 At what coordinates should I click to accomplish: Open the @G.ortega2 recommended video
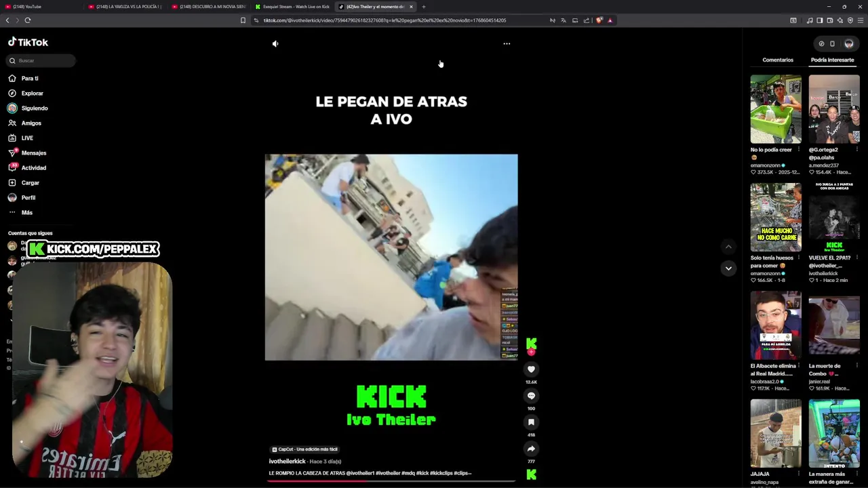(834, 109)
